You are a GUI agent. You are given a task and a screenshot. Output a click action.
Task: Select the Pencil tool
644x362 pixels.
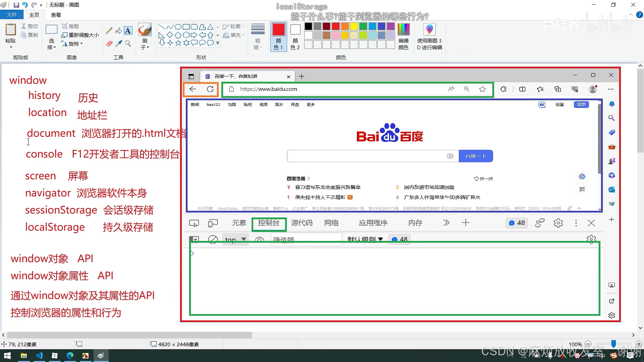pos(109,31)
